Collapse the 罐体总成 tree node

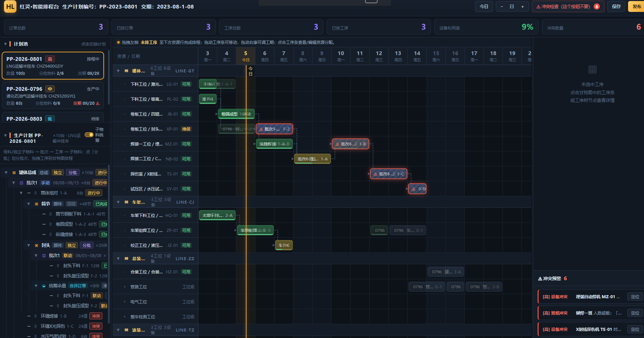6,173
